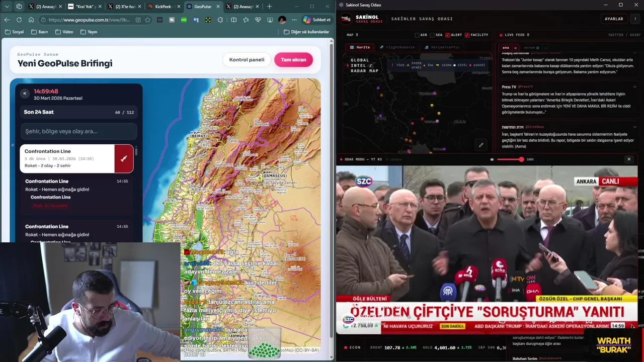Open the browser's three-dot menu

[x=294, y=20]
